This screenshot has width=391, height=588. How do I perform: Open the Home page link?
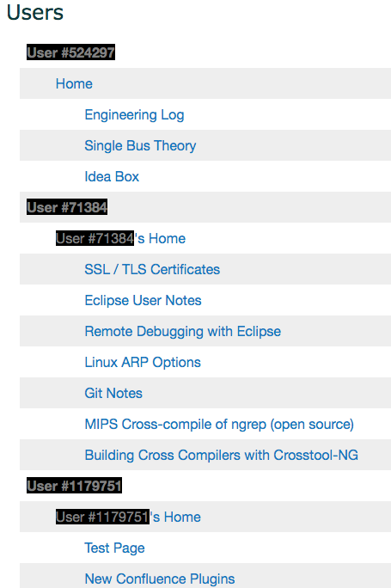[74, 83]
